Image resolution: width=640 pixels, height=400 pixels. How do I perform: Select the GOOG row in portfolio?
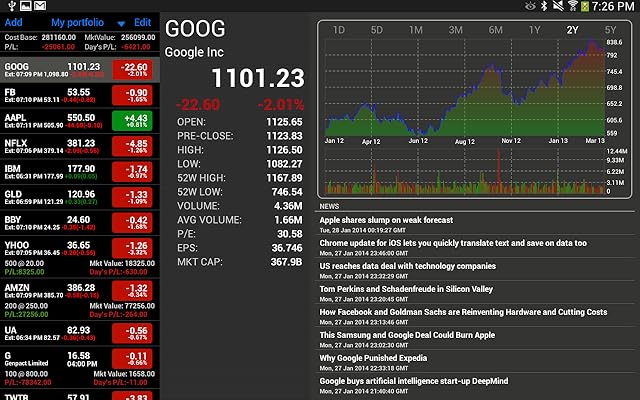click(x=80, y=70)
